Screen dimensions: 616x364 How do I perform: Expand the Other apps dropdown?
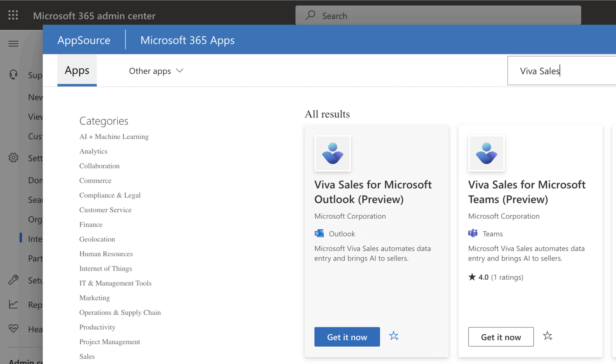coord(156,71)
